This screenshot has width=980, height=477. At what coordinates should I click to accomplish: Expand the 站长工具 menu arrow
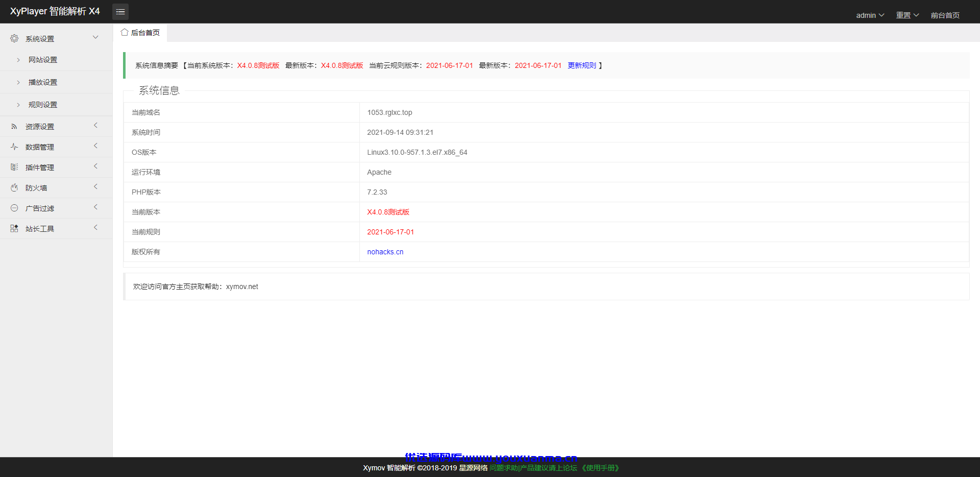[x=95, y=228]
